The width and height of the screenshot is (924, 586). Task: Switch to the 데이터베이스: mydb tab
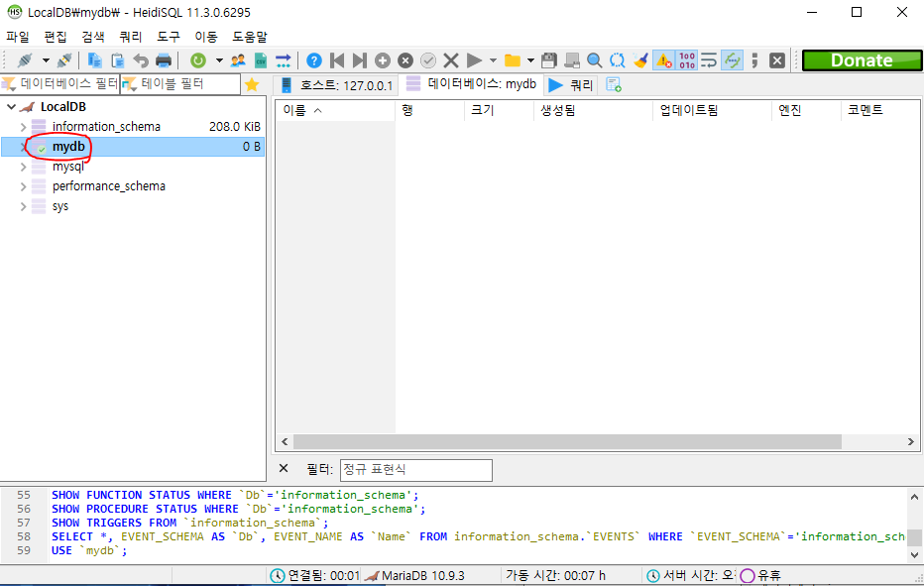[x=472, y=83]
